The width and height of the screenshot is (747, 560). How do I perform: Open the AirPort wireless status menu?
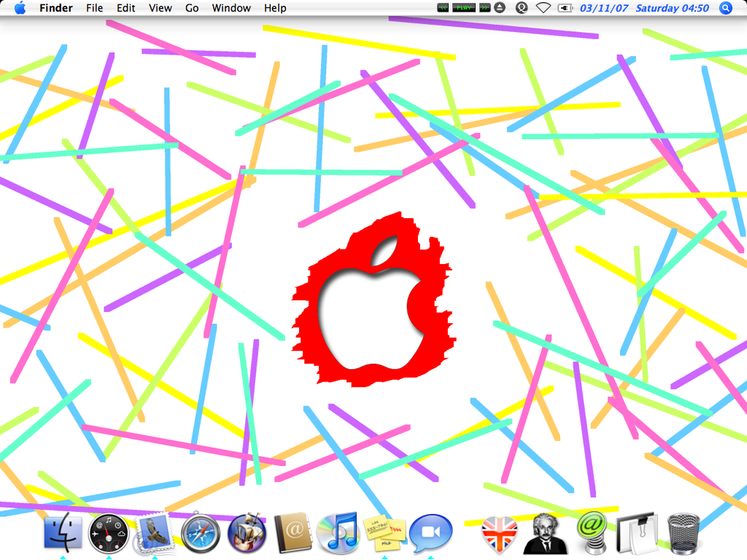tap(543, 7)
